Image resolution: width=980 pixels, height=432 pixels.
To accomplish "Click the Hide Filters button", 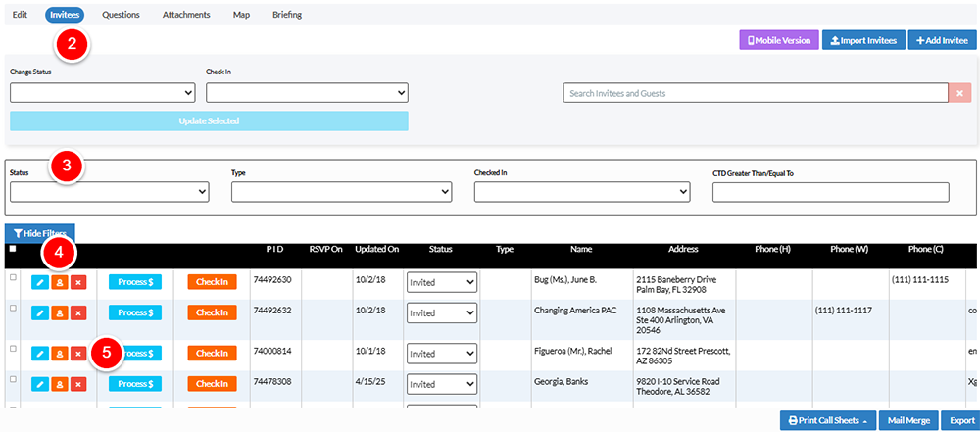I will point(40,233).
